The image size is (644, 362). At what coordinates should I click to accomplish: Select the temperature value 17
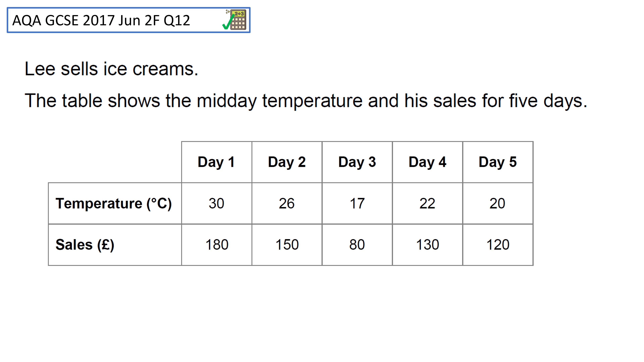(357, 203)
